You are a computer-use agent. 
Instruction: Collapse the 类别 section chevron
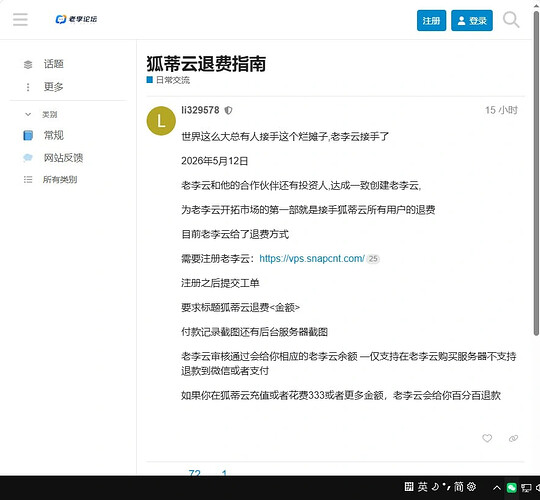pyautogui.click(x=28, y=114)
